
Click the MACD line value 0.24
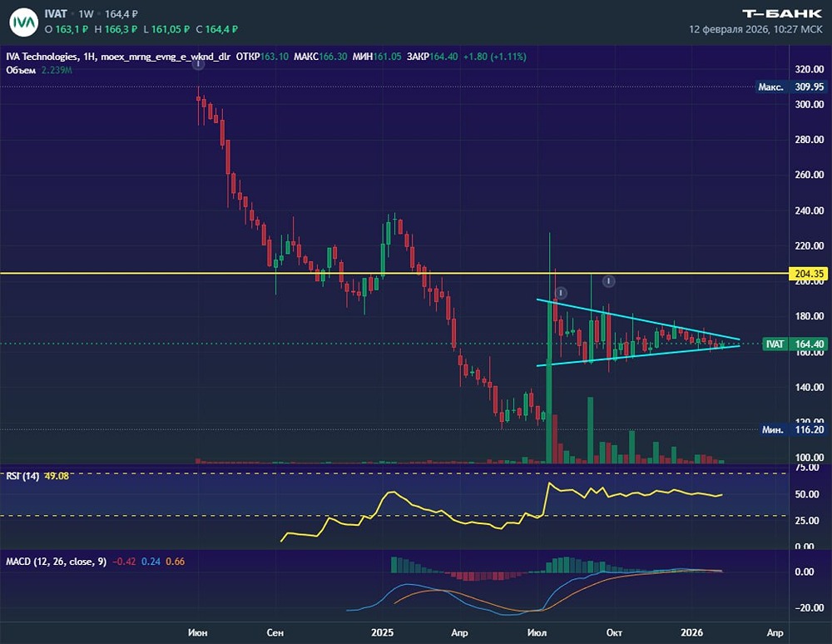click(151, 562)
